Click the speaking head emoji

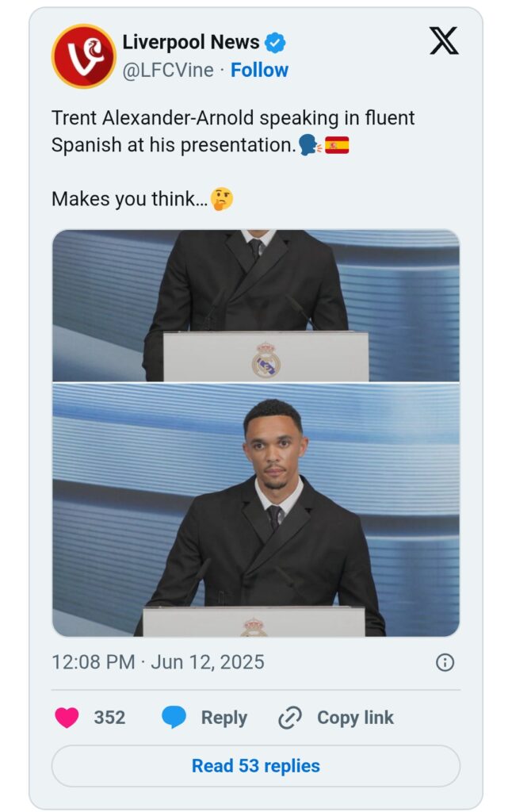pos(310,145)
